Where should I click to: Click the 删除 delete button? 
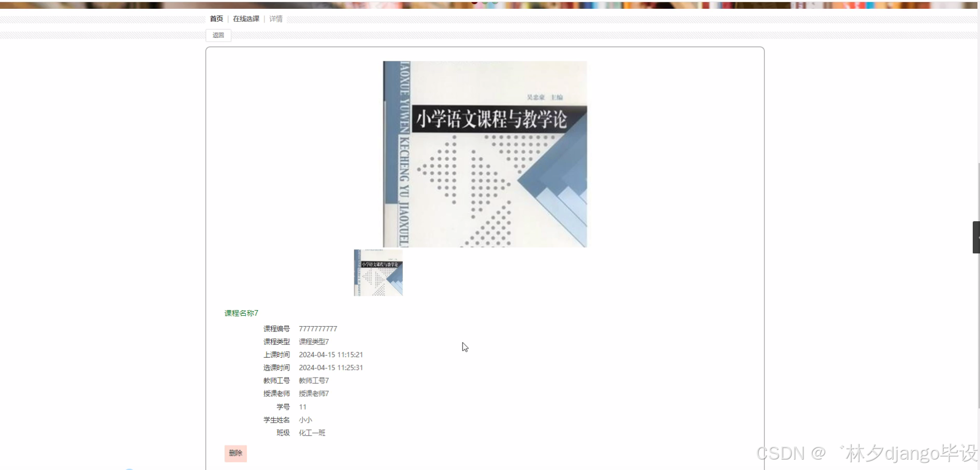pos(235,453)
